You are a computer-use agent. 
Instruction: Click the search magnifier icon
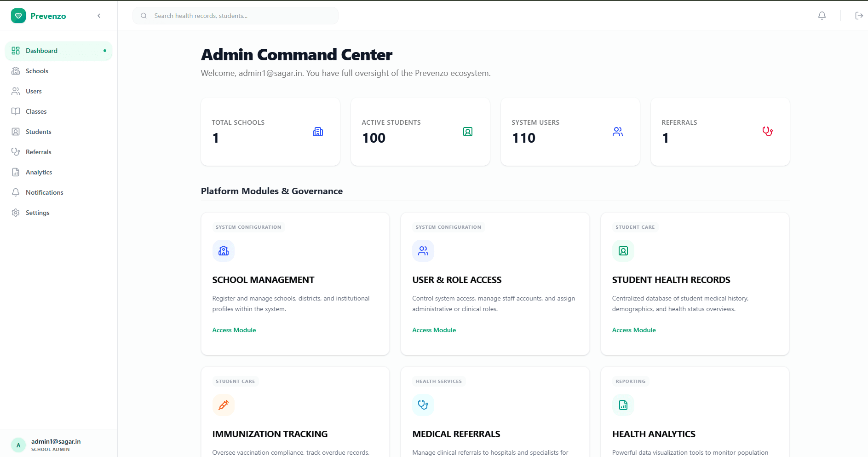pyautogui.click(x=144, y=16)
